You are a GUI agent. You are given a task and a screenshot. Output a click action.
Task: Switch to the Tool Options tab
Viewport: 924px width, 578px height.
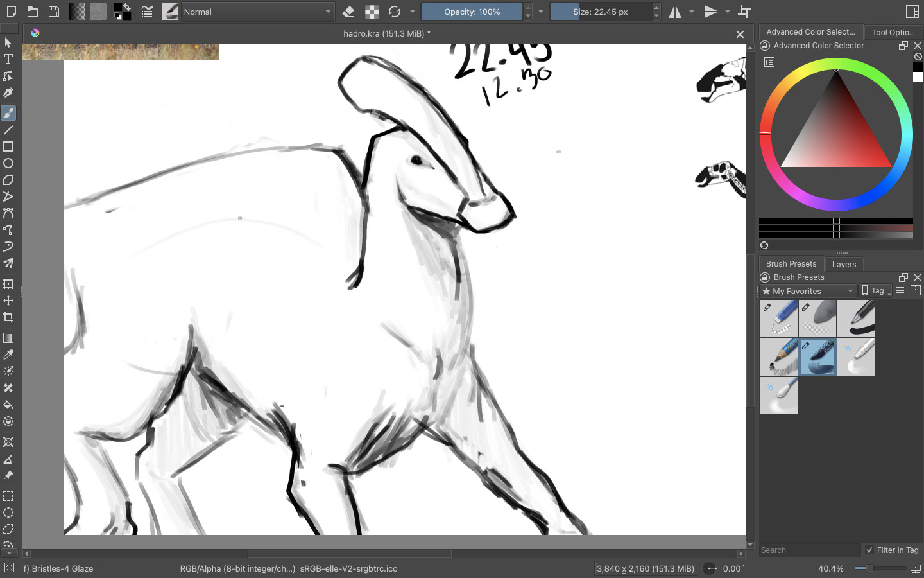pyautogui.click(x=893, y=32)
